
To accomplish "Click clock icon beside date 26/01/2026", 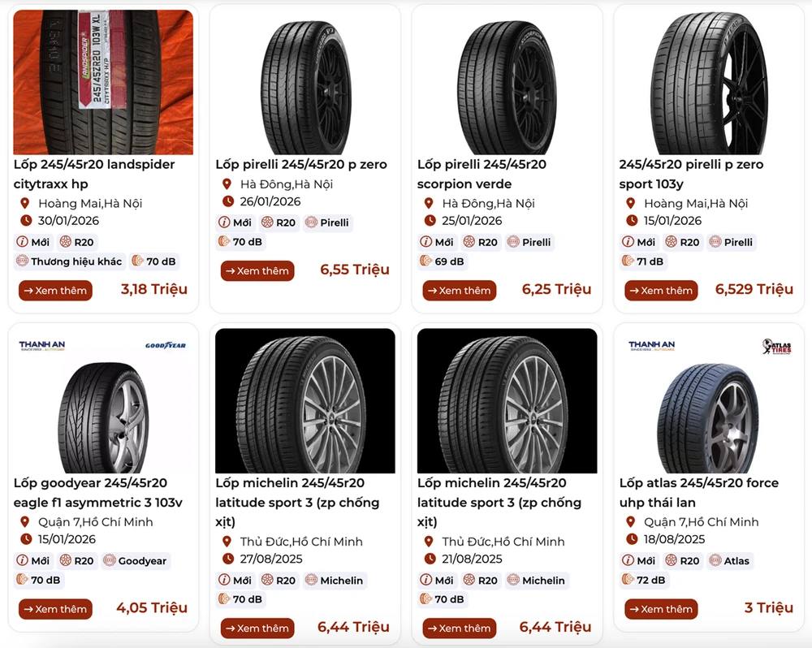I will pyautogui.click(x=228, y=201).
